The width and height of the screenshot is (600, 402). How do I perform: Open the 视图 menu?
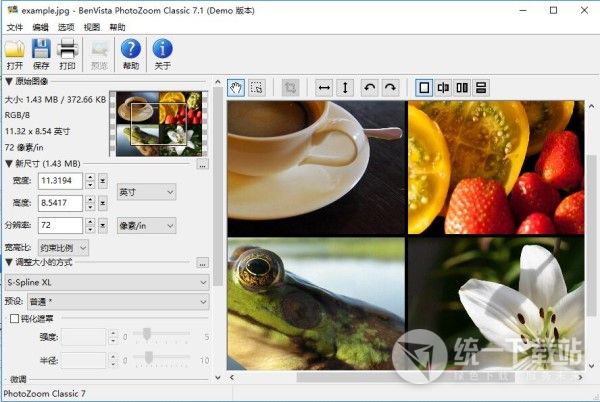(92, 27)
